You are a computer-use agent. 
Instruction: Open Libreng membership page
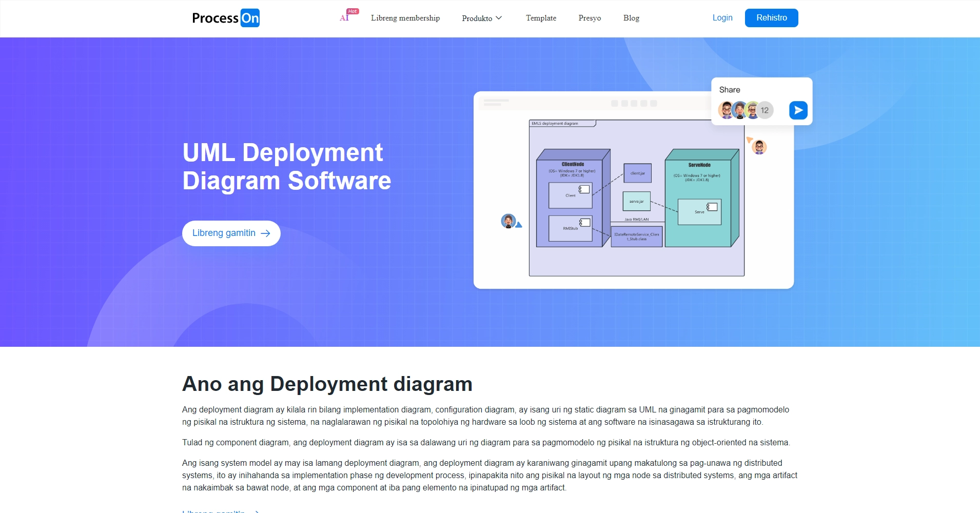(405, 18)
